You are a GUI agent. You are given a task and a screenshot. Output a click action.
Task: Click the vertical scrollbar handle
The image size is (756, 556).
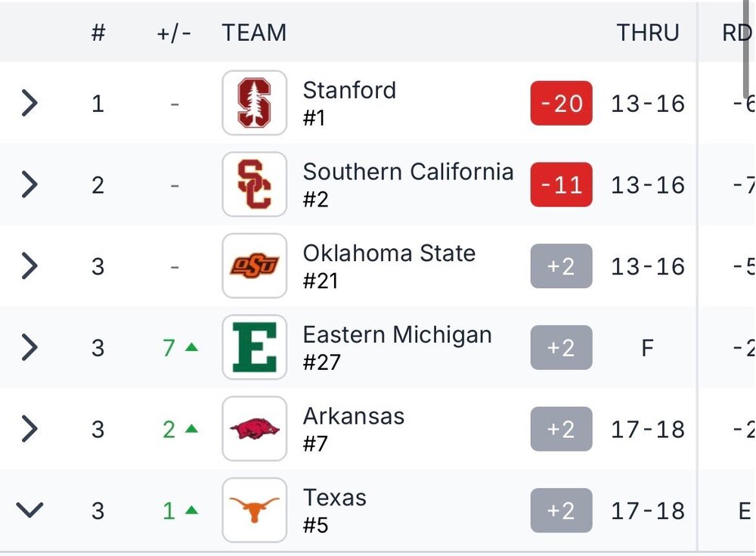coord(747,48)
